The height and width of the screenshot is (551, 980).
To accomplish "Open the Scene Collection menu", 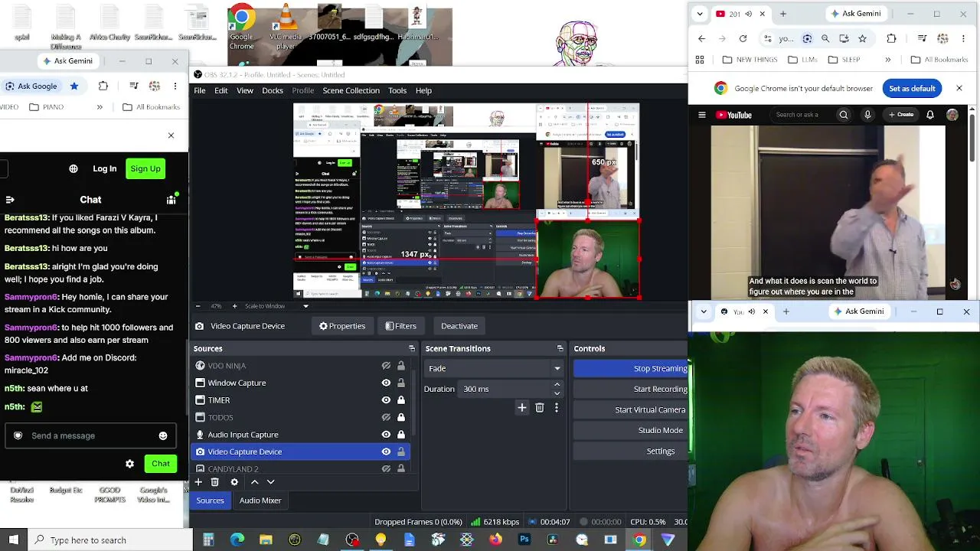I will [x=351, y=90].
